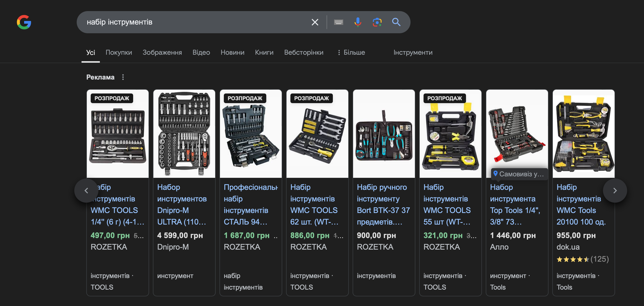Click the РОЗПРОДАЖ badge on the 55 шт card
Viewport: 644px width, 306px height.
(x=445, y=98)
